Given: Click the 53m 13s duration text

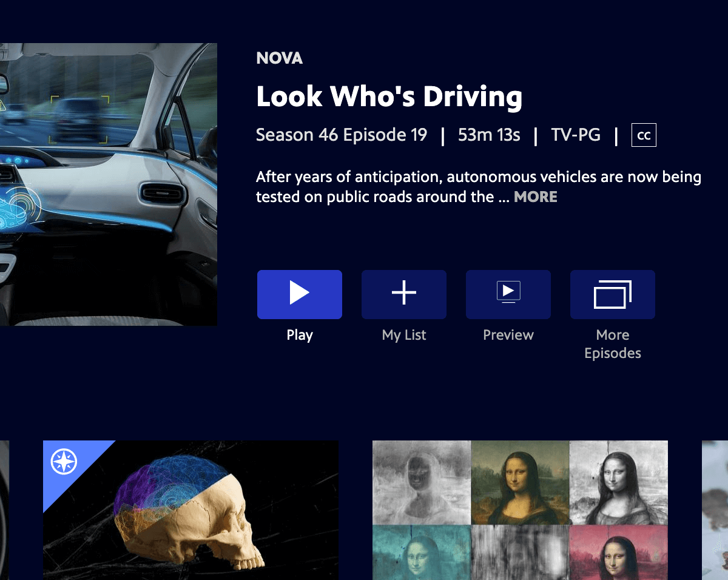Looking at the screenshot, I should click(489, 135).
